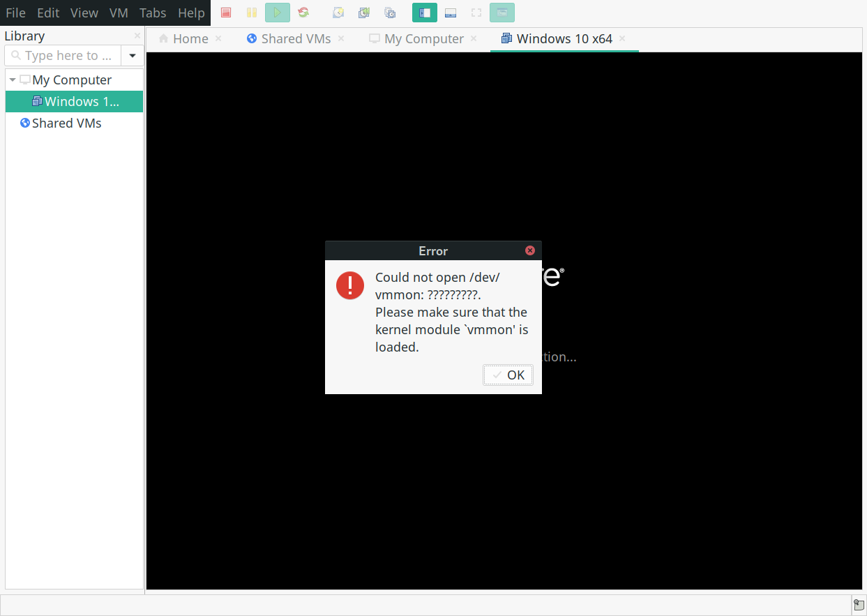Viewport: 867px width, 616px height.
Task: Reset the virtual machine
Action: pyautogui.click(x=303, y=12)
